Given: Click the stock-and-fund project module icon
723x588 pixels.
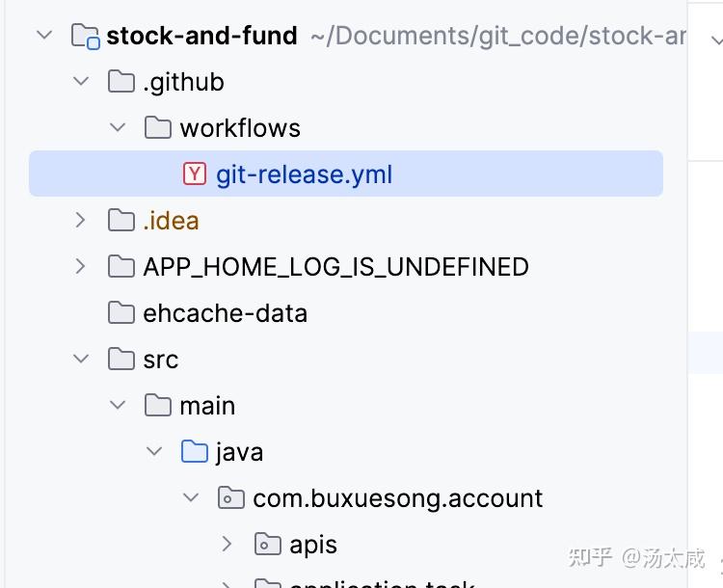Looking at the screenshot, I should [x=86, y=37].
